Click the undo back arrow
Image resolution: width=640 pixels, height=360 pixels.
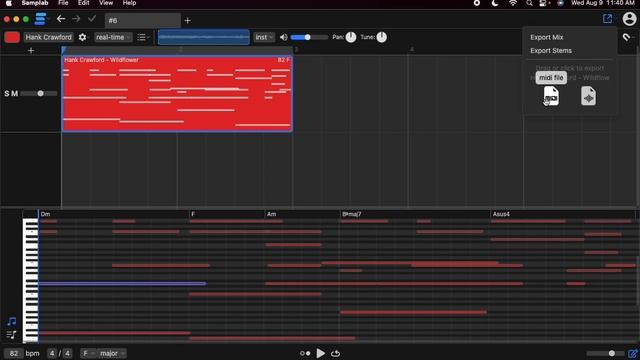click(x=61, y=19)
